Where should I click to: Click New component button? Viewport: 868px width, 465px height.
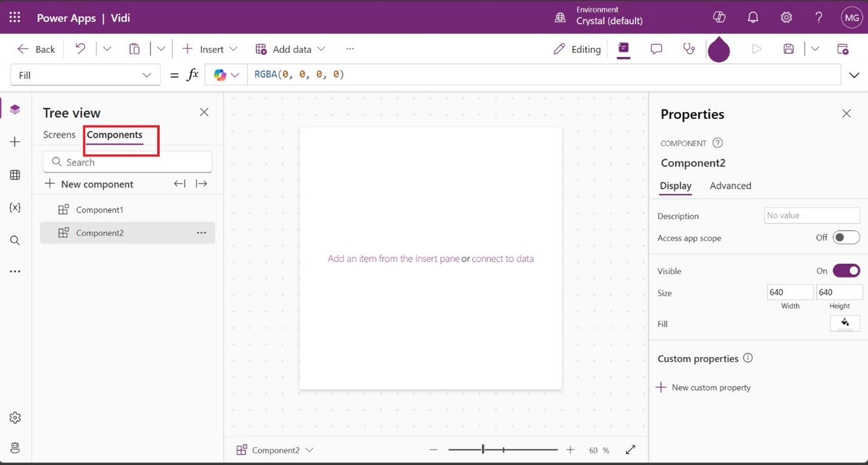[x=89, y=184]
